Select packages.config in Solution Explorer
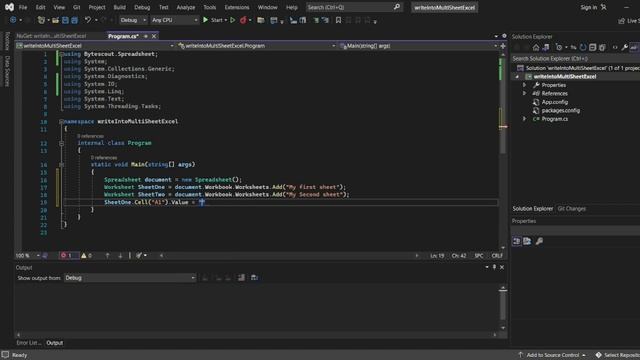The height and width of the screenshot is (360, 640). (560, 110)
